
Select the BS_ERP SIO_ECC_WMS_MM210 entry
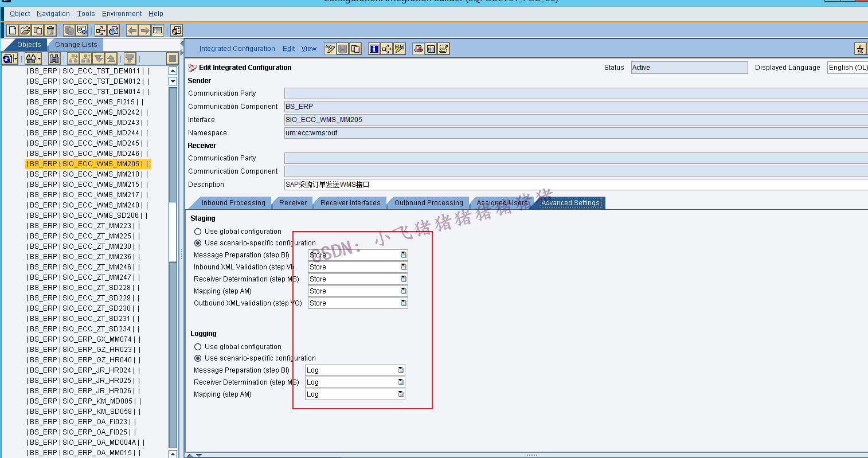pyautogui.click(x=85, y=174)
